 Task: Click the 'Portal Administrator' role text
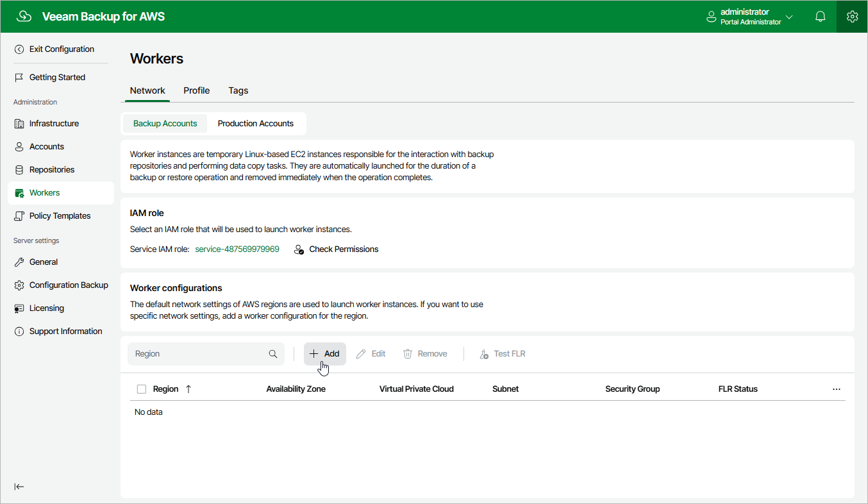point(751,22)
